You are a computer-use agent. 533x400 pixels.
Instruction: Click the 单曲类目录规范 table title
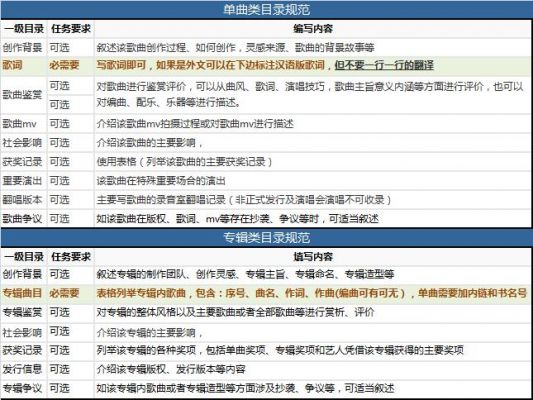[x=266, y=10]
